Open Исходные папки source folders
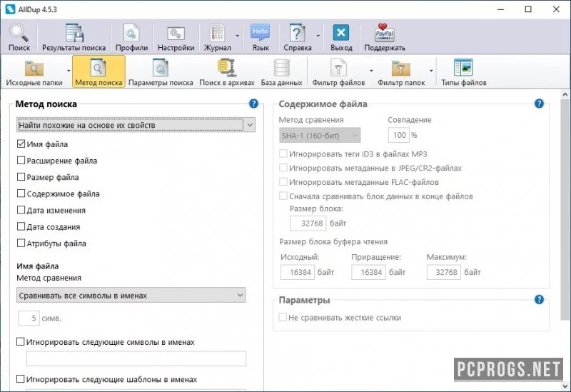Screen dimensions: 571x392 (x=34, y=72)
